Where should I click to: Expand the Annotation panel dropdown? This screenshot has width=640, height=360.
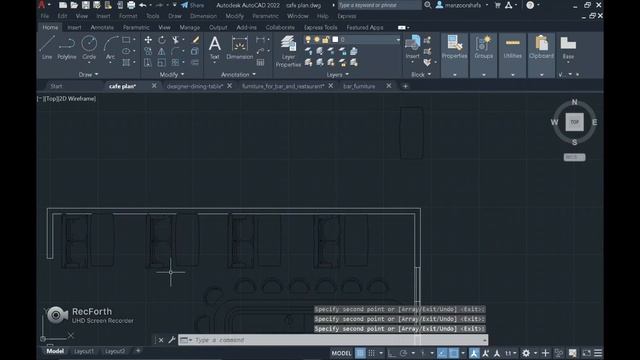pos(238,75)
